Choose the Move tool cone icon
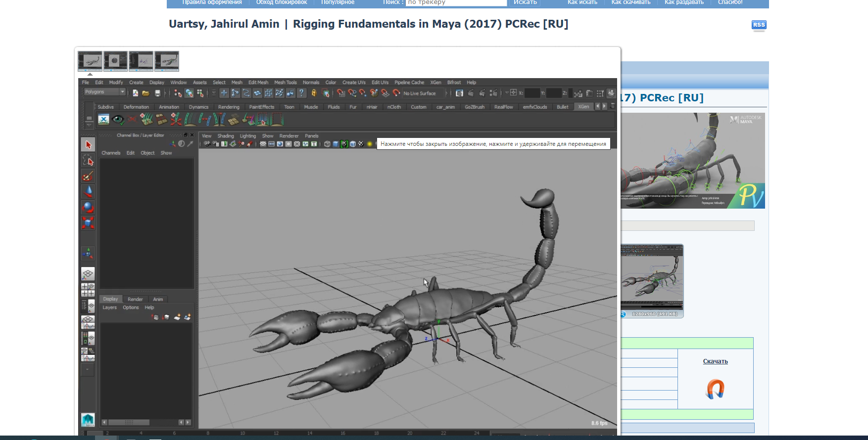 click(x=88, y=191)
